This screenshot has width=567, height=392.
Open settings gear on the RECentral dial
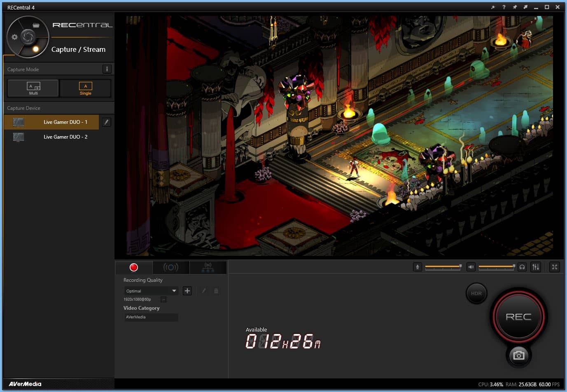[15, 37]
